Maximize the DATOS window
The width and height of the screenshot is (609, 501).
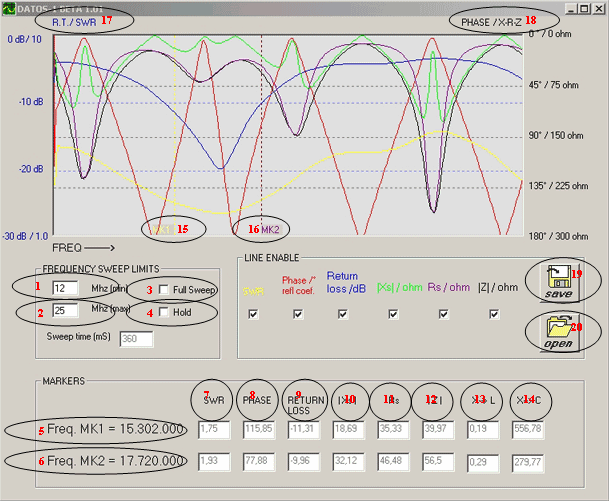pos(582,7)
